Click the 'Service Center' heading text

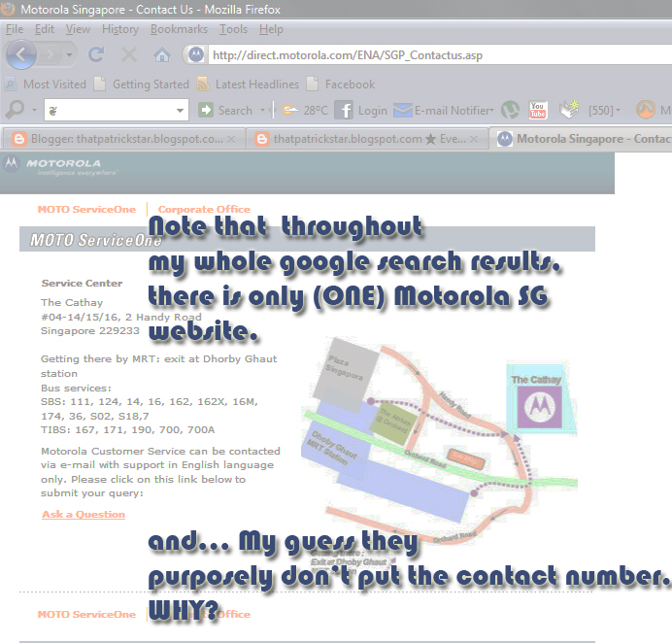point(82,283)
